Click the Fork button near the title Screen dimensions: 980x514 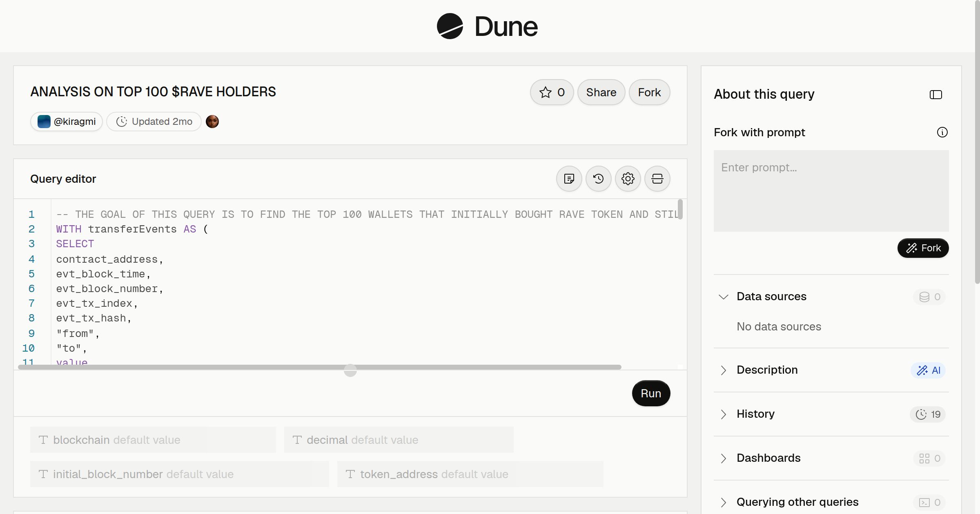tap(649, 92)
